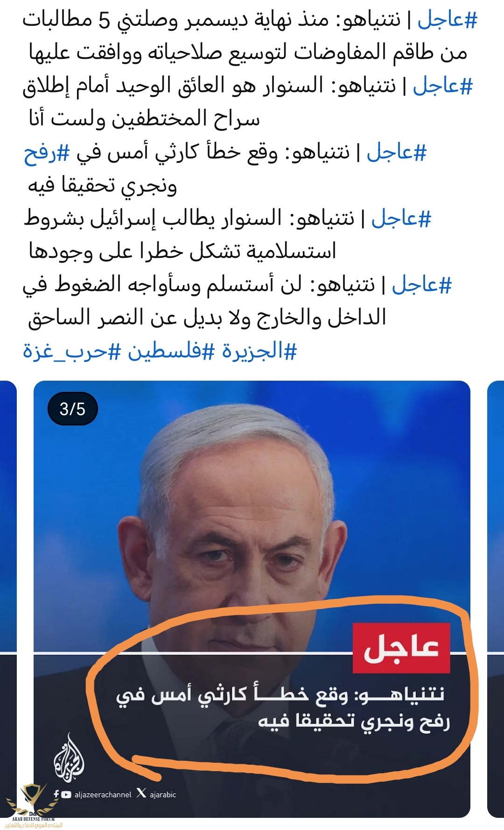Image resolution: width=504 pixels, height=830 pixels.
Task: Tap the red عاجل breaking-news badge
Action: point(401,648)
